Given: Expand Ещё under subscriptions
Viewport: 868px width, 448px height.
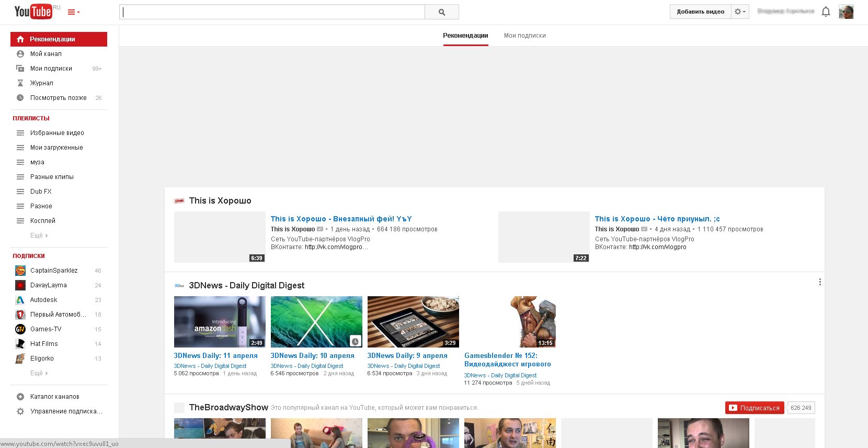Looking at the screenshot, I should tap(39, 373).
